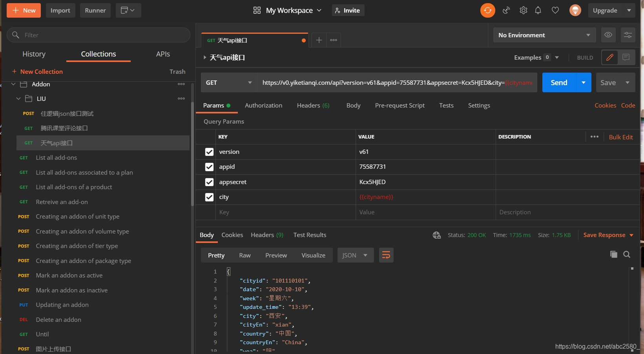
Task: Click the sidebar Filter search field
Action: click(99, 35)
